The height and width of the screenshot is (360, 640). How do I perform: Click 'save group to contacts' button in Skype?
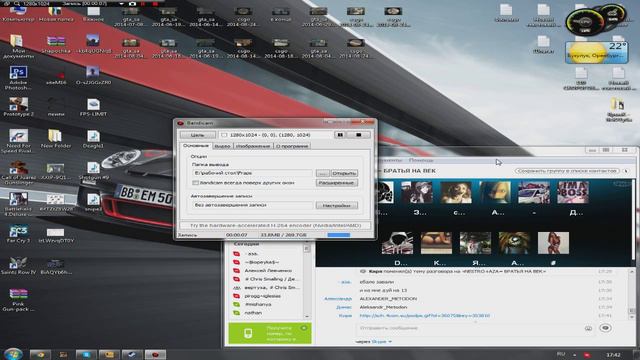567,171
